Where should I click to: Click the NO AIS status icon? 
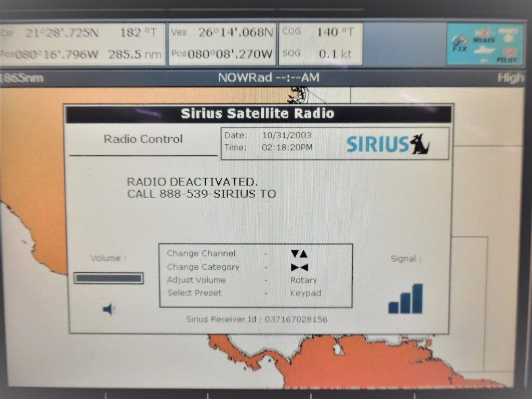tap(484, 37)
